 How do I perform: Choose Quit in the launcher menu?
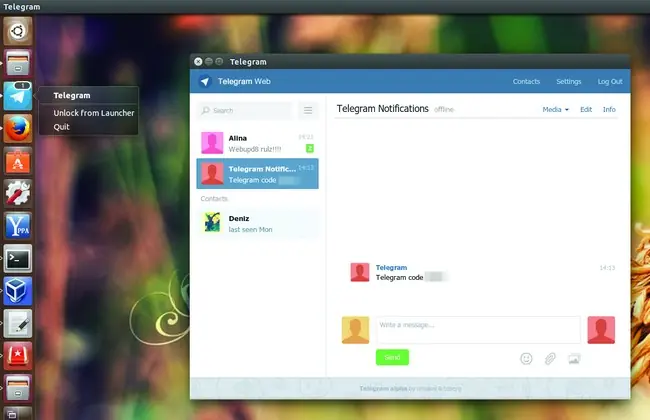[61, 127]
